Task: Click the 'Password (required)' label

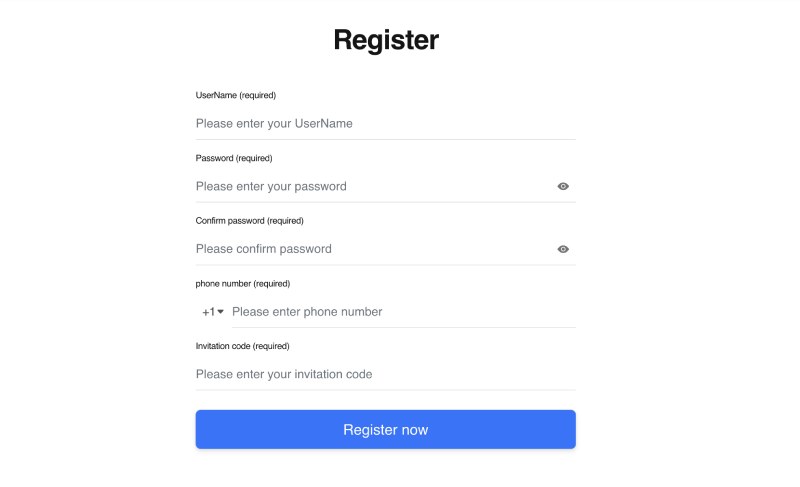Action: (234, 158)
